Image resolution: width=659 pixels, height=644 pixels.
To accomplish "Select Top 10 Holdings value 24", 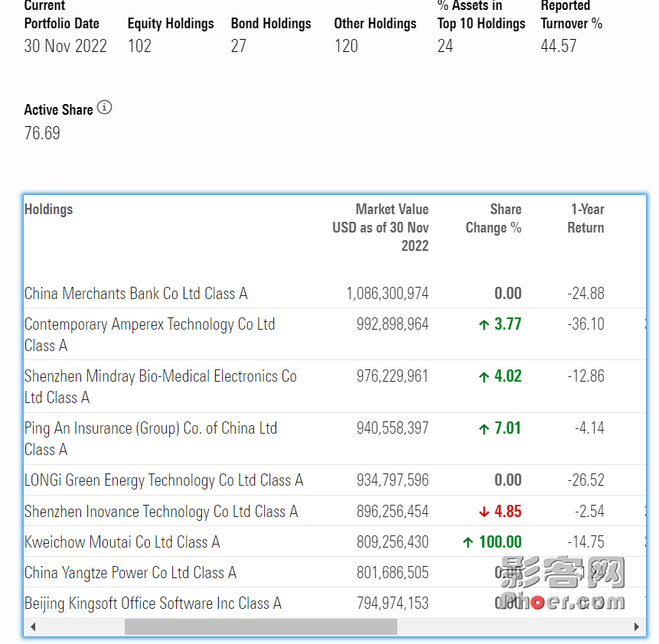I will tap(445, 46).
